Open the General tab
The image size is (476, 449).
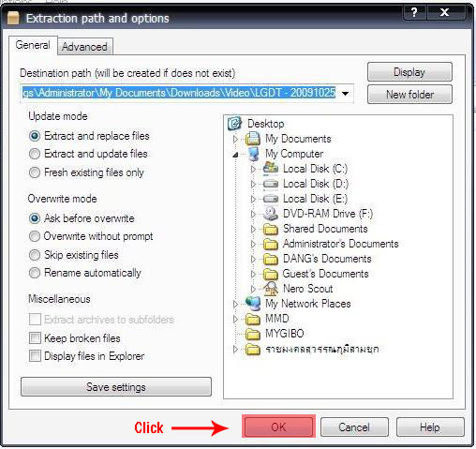pyautogui.click(x=33, y=45)
